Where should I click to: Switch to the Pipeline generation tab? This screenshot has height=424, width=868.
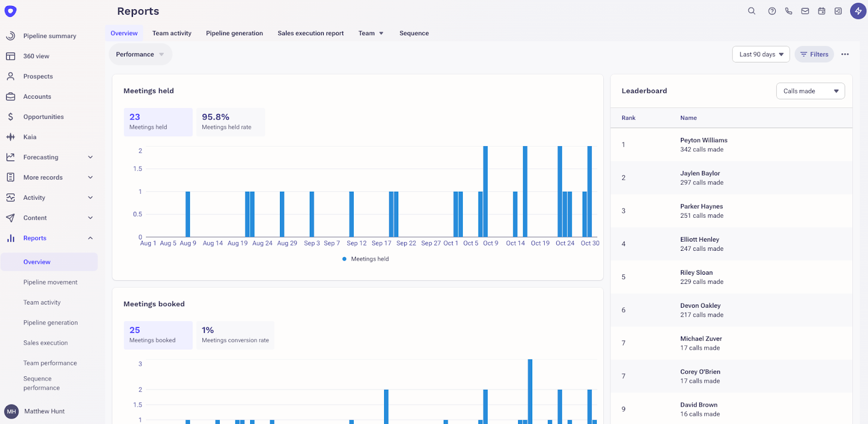click(x=234, y=33)
